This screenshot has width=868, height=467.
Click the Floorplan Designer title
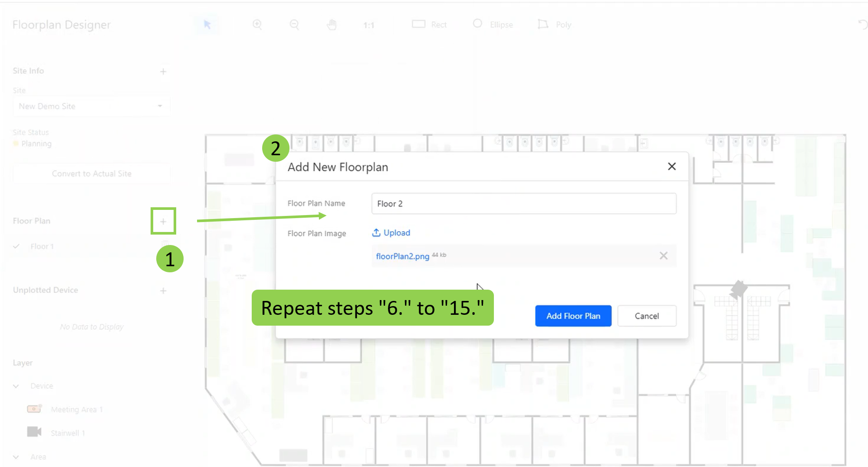tap(62, 25)
